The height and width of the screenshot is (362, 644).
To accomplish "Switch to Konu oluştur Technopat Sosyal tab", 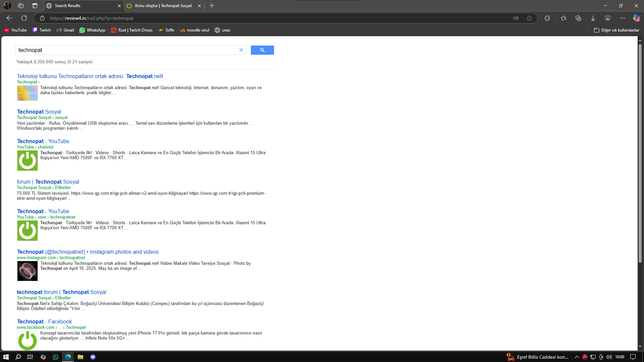I will point(163,6).
